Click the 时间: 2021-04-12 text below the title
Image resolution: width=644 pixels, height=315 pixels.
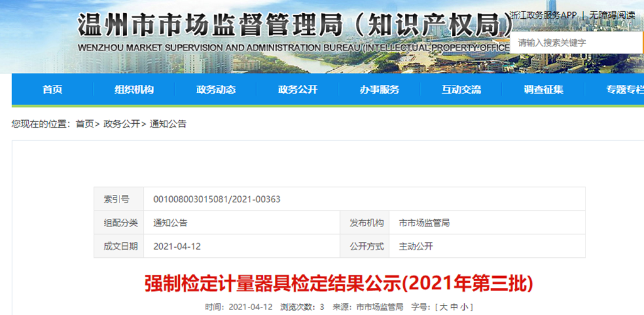pos(238,307)
